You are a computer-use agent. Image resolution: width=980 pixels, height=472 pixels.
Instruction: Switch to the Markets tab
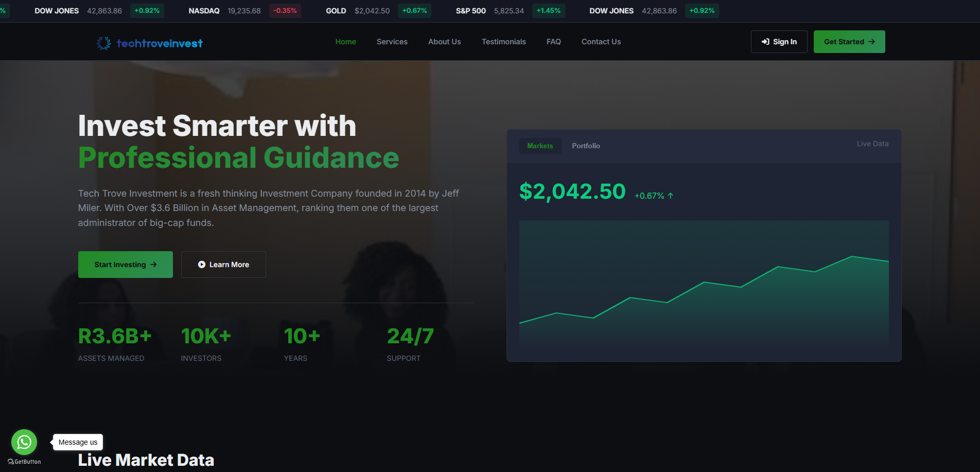click(540, 146)
